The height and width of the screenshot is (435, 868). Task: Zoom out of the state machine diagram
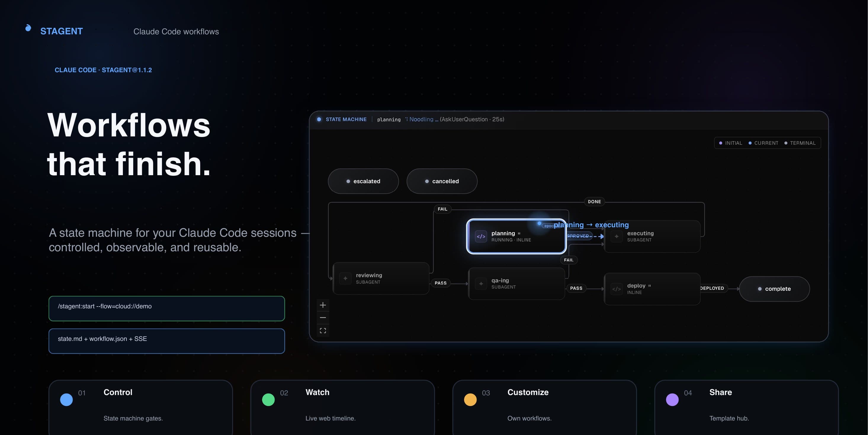[x=323, y=318]
